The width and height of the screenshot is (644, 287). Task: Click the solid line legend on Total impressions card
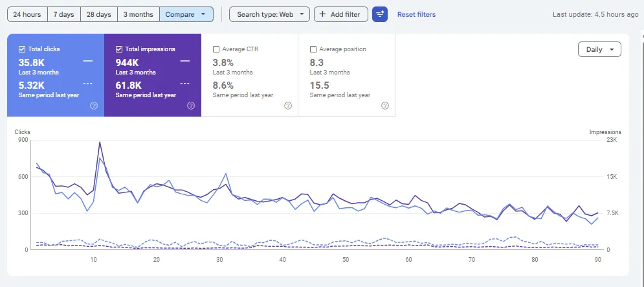[185, 61]
